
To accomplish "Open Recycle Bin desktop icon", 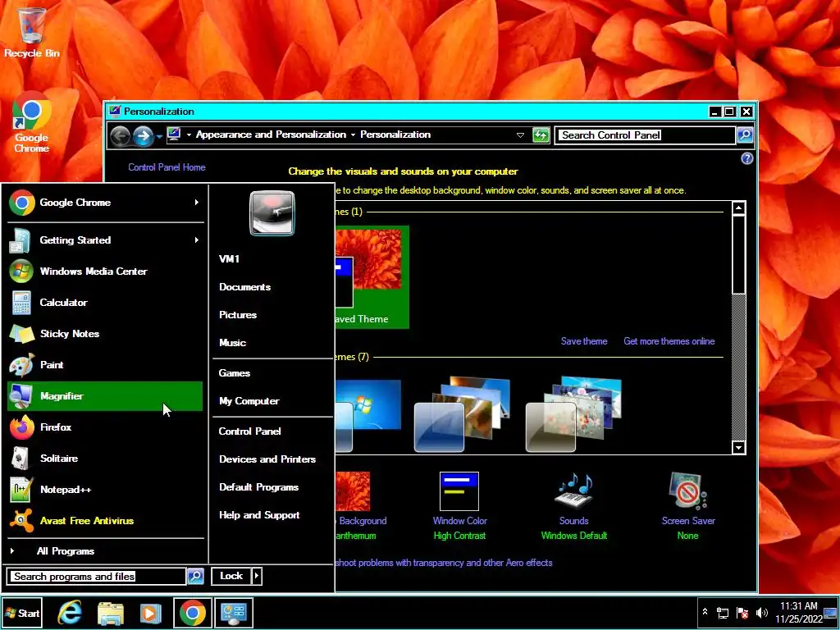I will (x=32, y=30).
